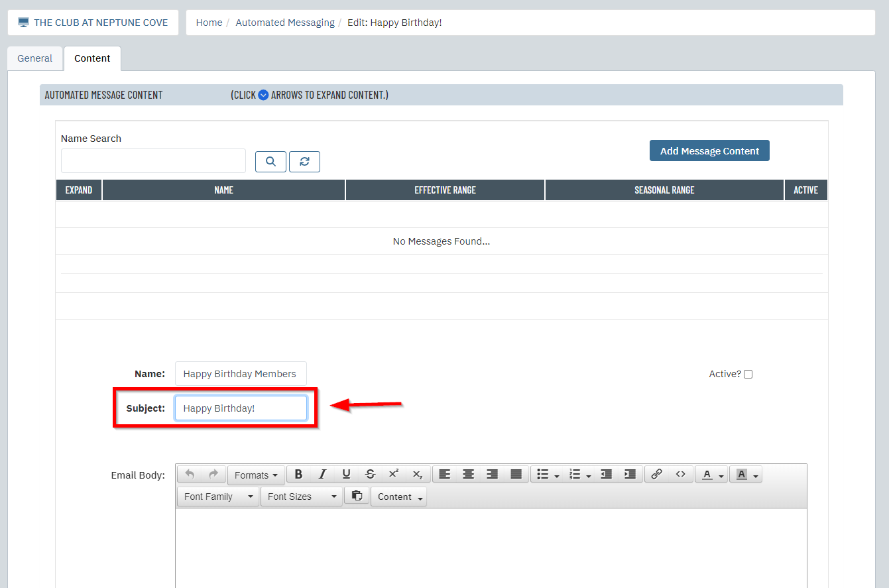This screenshot has height=588, width=889.
Task: Open the text color picker arrow
Action: pos(721,476)
